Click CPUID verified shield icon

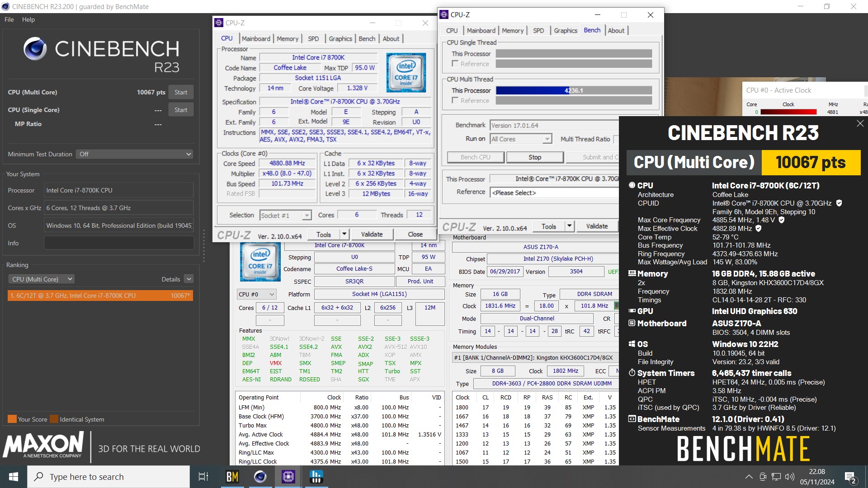[x=839, y=203]
